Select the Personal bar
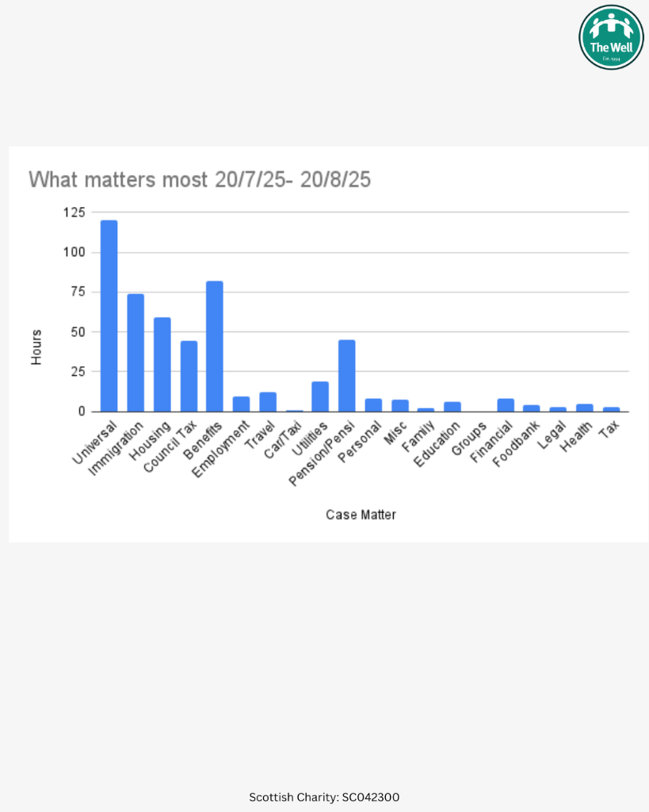The height and width of the screenshot is (812, 649). (x=373, y=405)
